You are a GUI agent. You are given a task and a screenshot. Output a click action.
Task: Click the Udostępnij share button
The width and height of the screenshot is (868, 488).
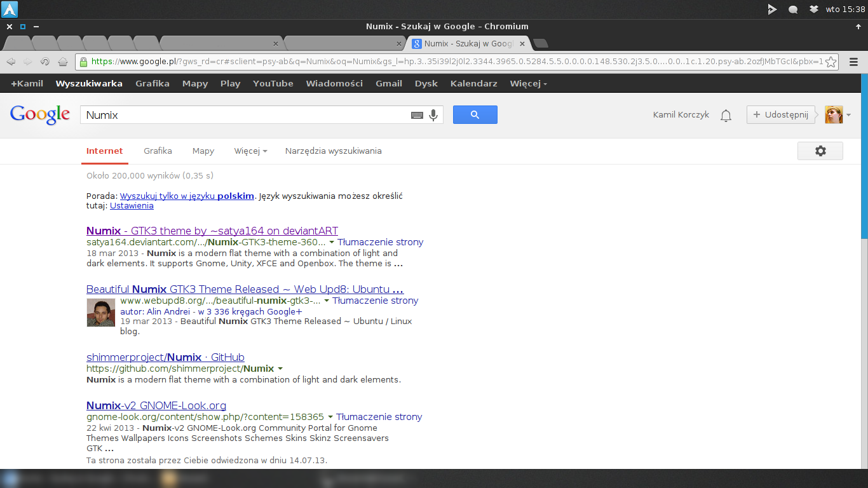tap(780, 114)
